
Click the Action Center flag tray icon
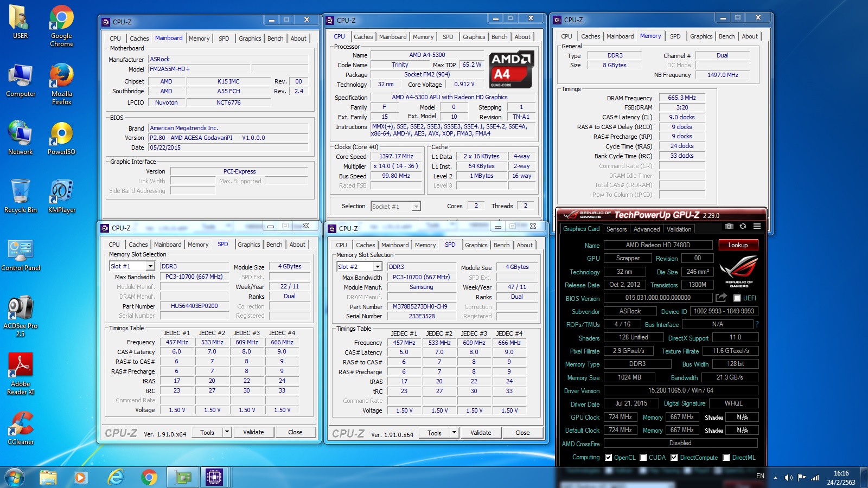[801, 478]
